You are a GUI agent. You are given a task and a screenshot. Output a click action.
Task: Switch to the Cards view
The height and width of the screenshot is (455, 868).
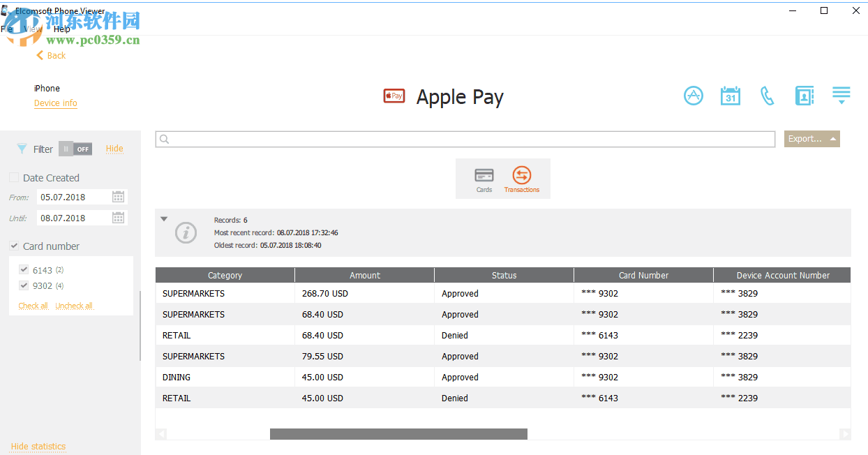[484, 179]
